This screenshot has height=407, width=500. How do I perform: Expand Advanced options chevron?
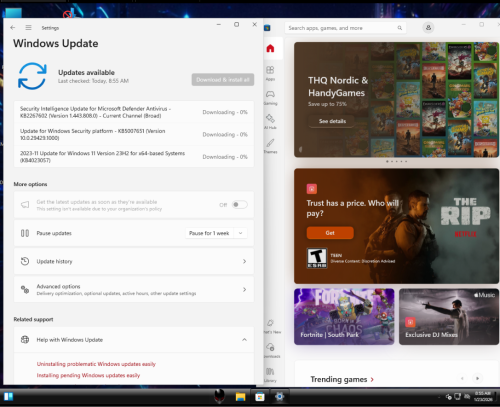tap(244, 289)
